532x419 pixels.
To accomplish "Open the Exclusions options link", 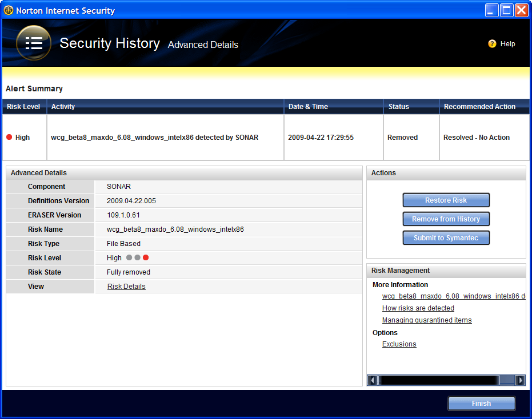I will point(399,344).
